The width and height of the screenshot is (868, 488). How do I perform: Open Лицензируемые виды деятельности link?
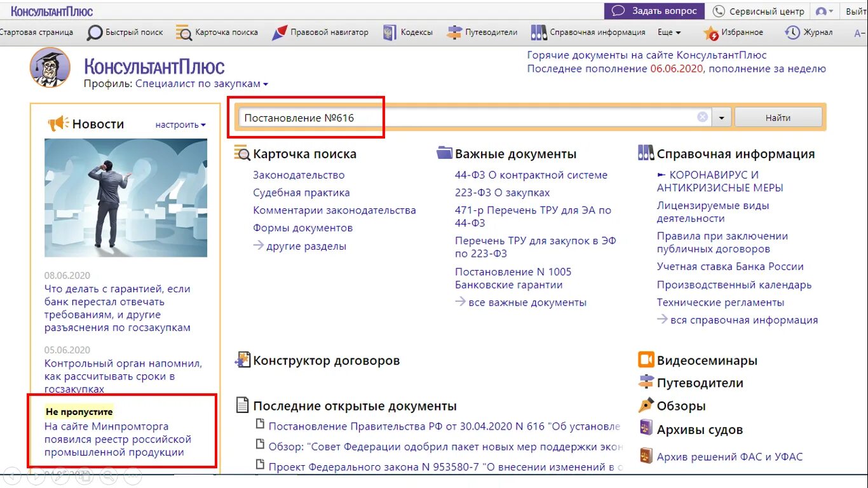[x=713, y=212]
